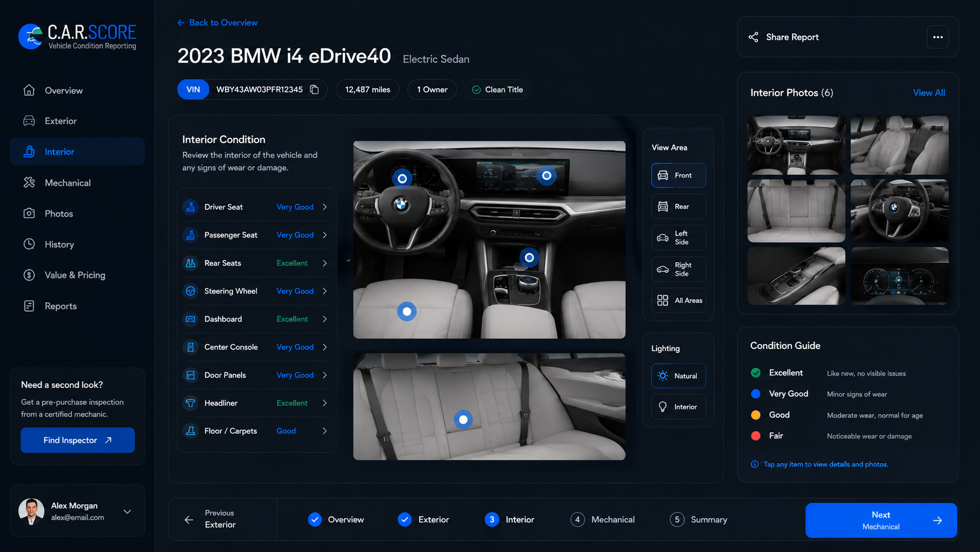980x552 pixels.
Task: Click the Clean Title checkmark icon
Action: [477, 90]
